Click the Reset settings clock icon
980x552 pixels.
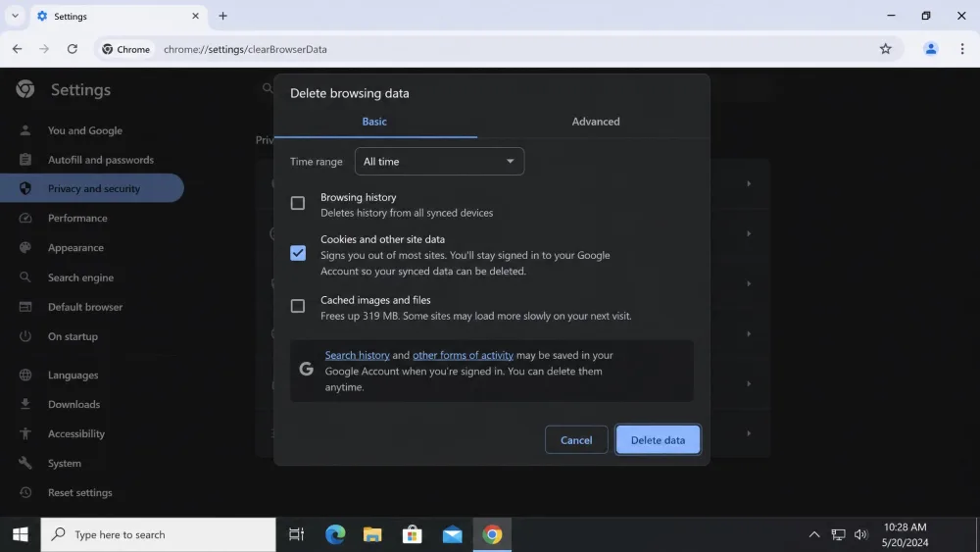coord(25,492)
